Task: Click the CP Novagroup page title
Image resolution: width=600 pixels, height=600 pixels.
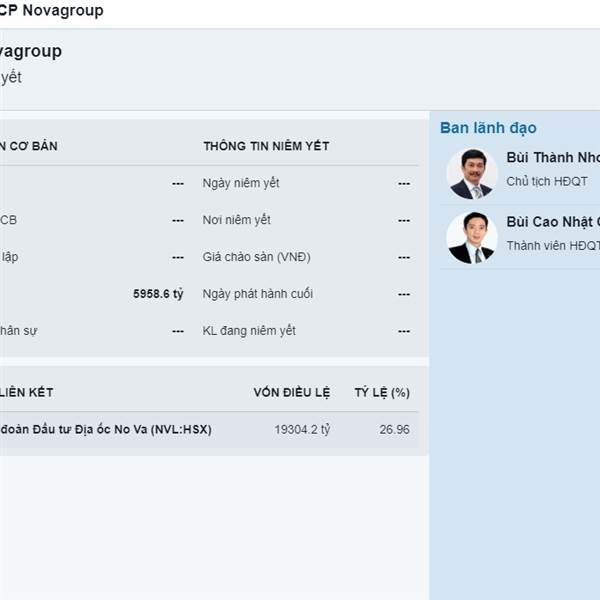Action: coord(51,10)
